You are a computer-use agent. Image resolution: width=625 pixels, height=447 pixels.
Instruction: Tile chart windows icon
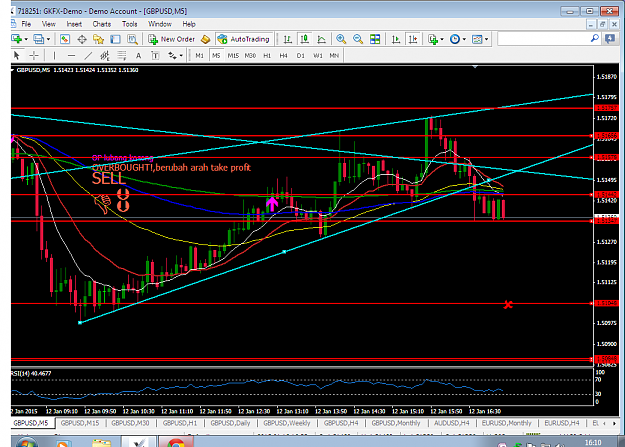tap(375, 39)
